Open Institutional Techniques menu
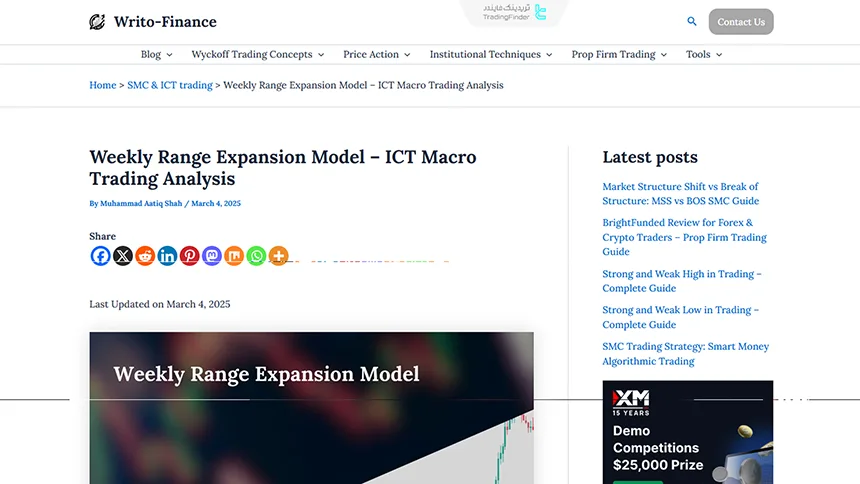Screen dimensions: 860x484 pos(491,54)
